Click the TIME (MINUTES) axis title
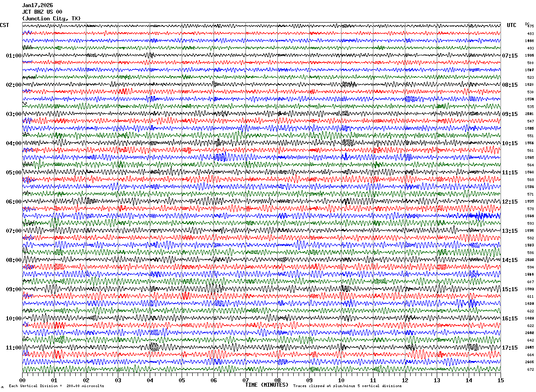This screenshot has width=536, height=392. click(267, 385)
